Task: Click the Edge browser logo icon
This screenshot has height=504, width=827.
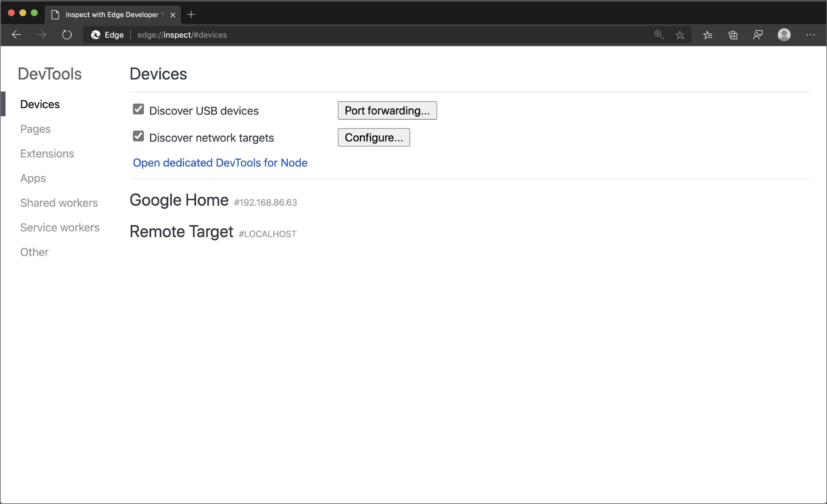Action: [96, 35]
